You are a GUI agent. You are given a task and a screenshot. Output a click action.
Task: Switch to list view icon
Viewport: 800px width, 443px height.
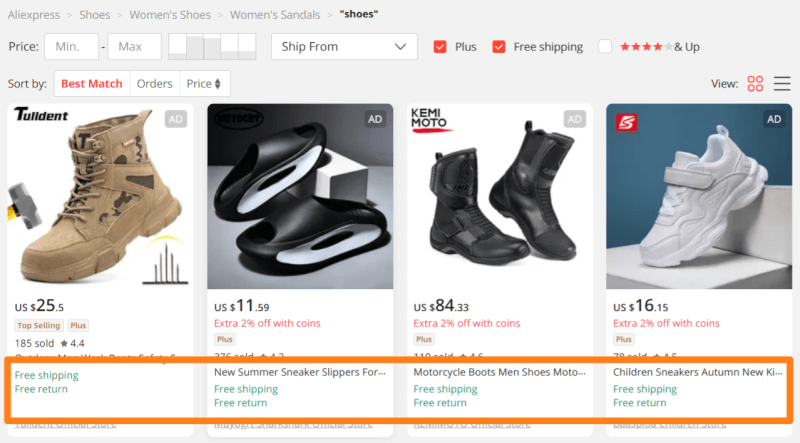pyautogui.click(x=782, y=83)
